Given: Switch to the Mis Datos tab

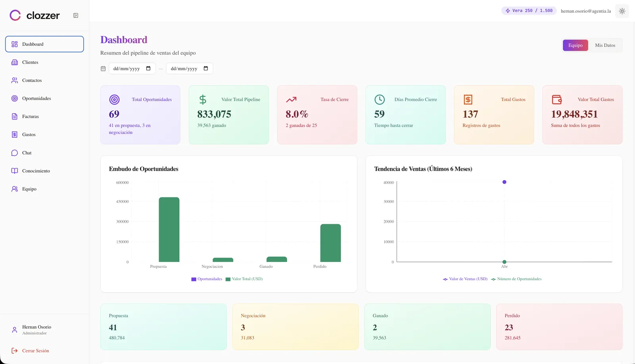Looking at the screenshot, I should pos(605,45).
